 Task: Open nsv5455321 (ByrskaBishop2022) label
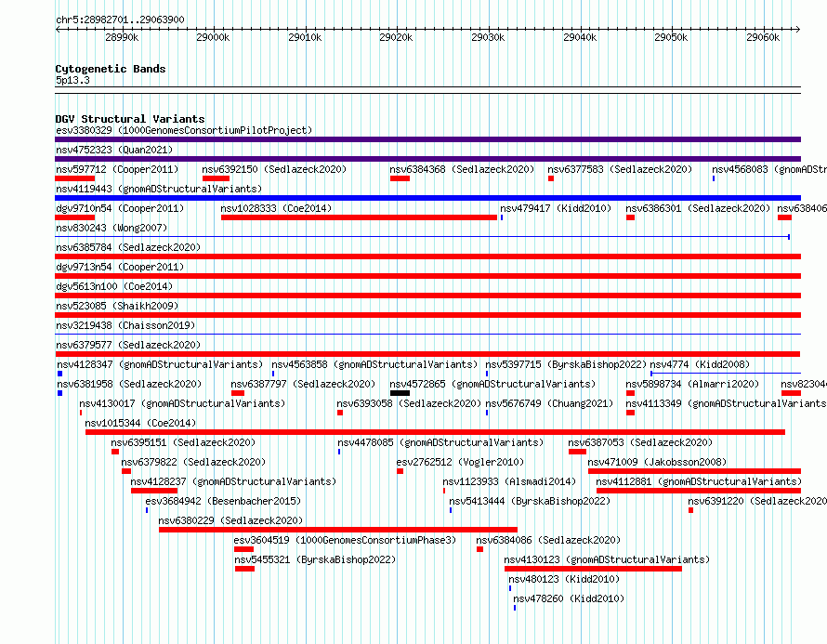[x=315, y=559]
